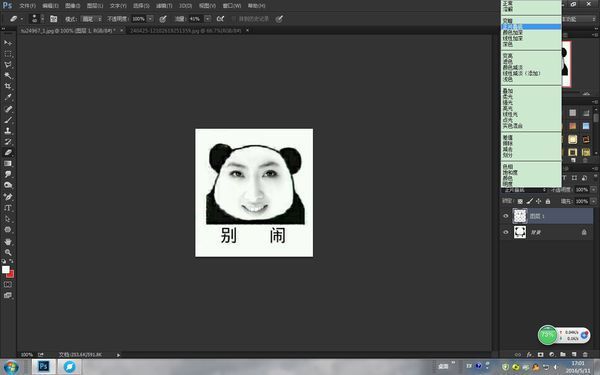Image resolution: width=600 pixels, height=375 pixels.
Task: Select the Eyedropper tool
Action: pos(8,98)
